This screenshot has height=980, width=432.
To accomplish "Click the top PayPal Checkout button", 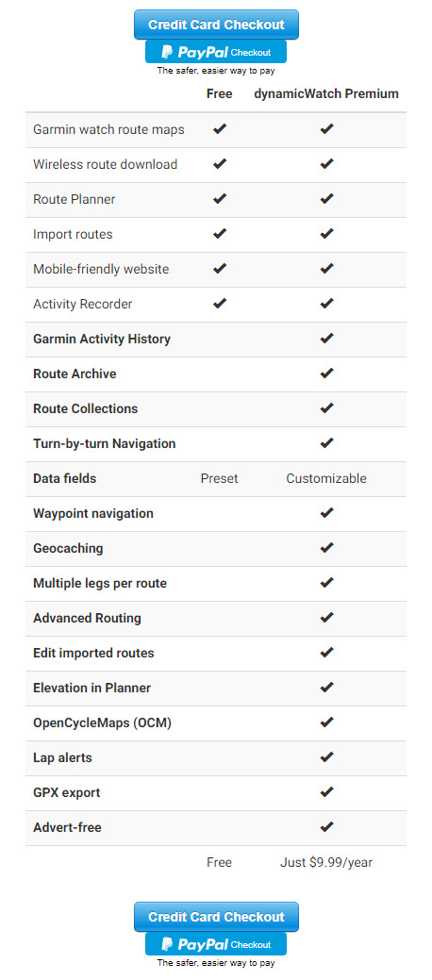I will (216, 52).
